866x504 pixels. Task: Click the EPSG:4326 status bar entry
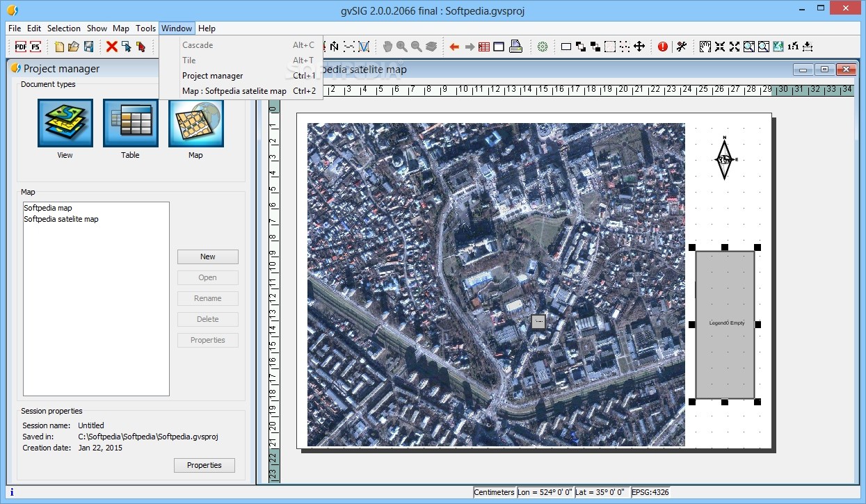650,492
